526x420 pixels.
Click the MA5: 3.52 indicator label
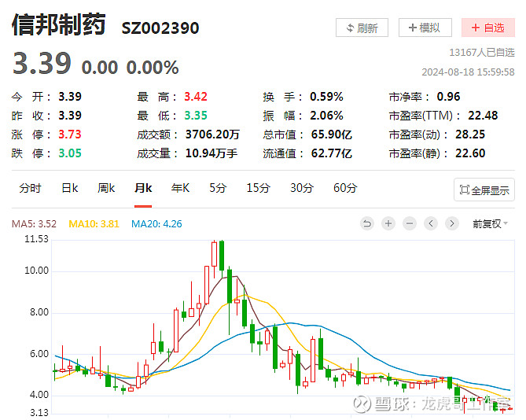point(34,223)
